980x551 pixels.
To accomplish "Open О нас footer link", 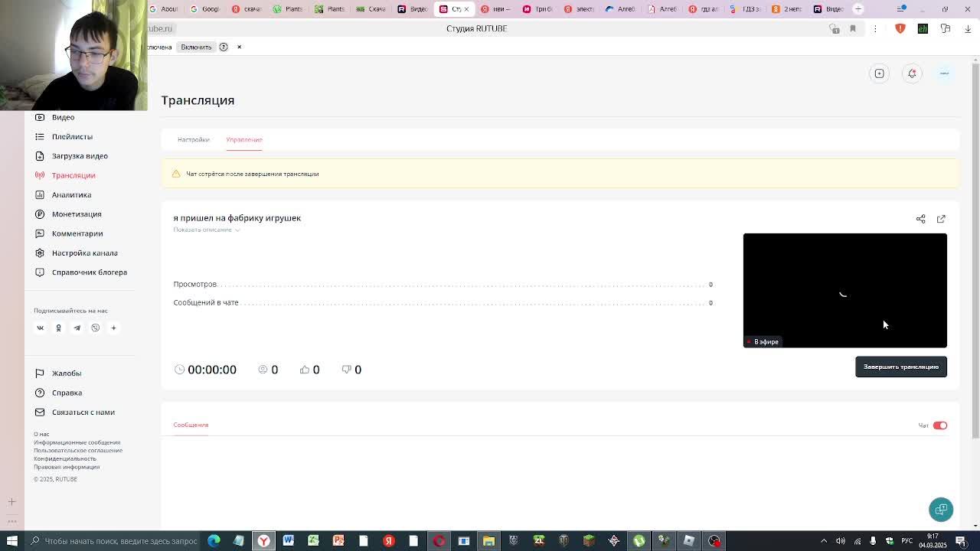I will 41,435.
